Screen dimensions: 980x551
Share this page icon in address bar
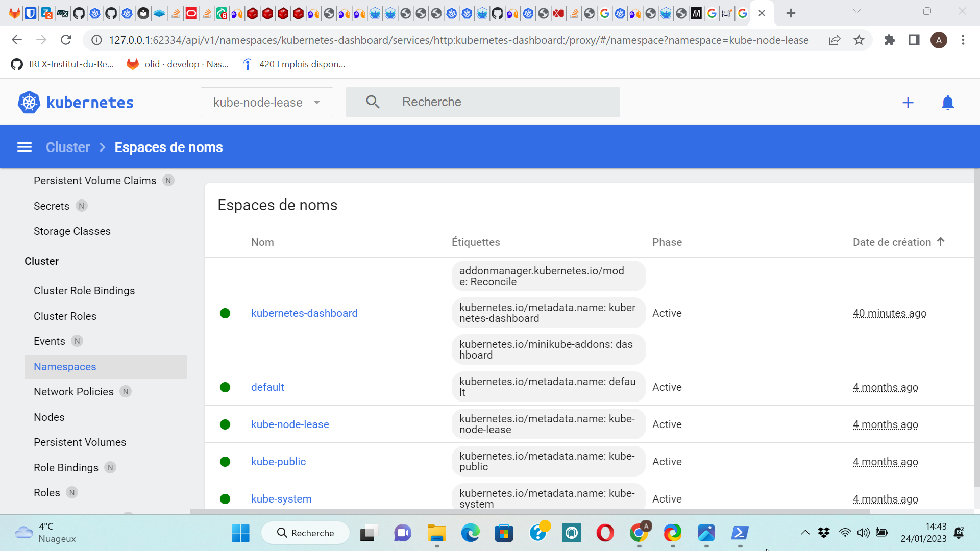pos(835,40)
